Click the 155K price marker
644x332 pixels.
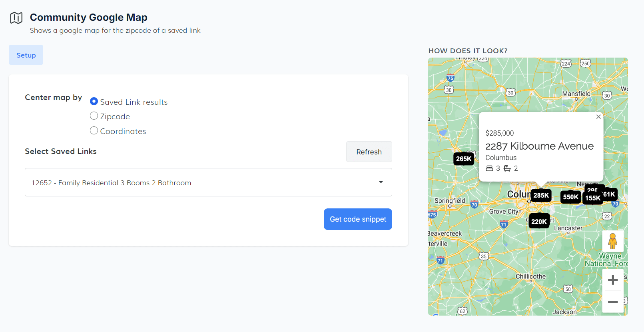592,198
